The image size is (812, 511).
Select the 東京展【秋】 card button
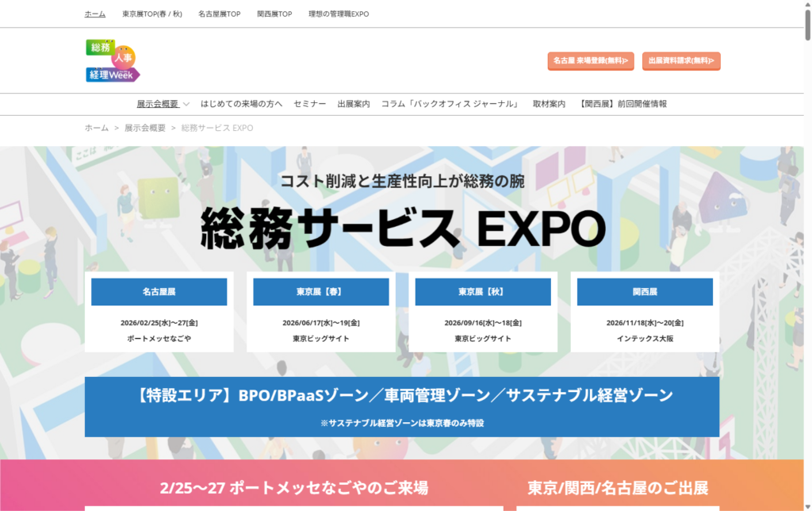(482, 292)
